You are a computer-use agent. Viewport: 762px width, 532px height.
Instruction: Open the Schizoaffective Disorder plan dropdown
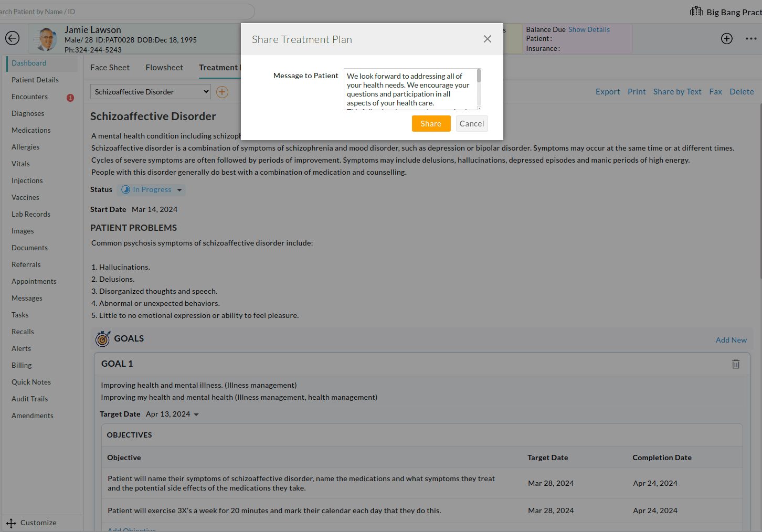tap(151, 92)
